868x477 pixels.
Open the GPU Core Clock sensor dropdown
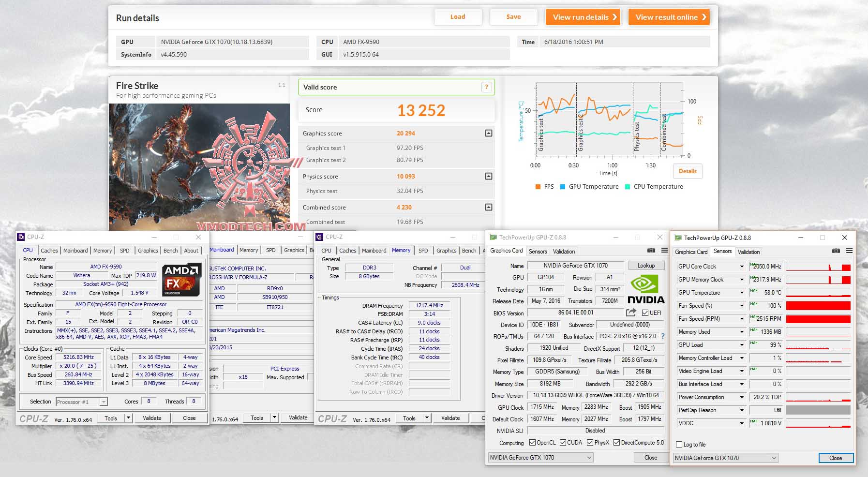pyautogui.click(x=742, y=267)
